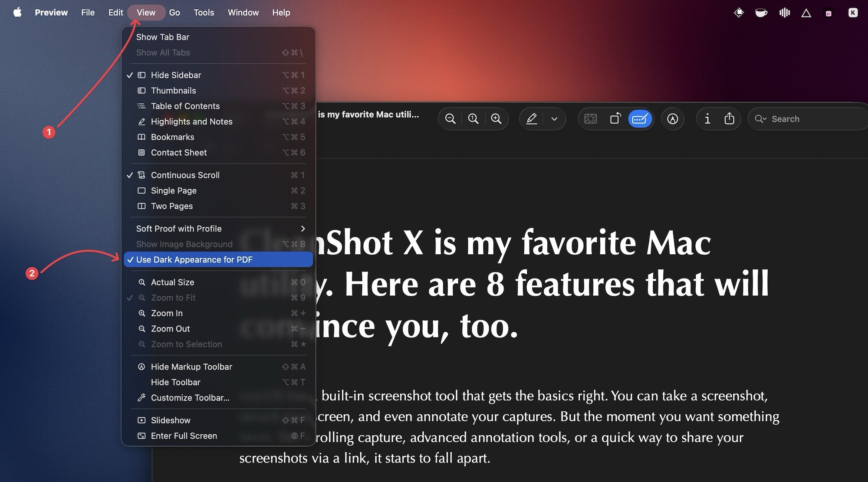Choose Zoom Out menu item
868x482 pixels.
(x=218, y=329)
